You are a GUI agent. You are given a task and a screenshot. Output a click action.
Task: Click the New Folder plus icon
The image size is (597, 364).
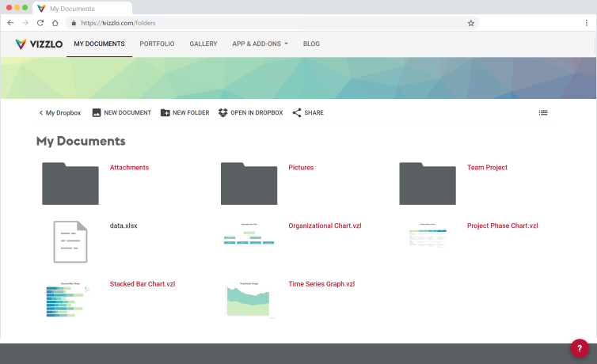coord(165,112)
